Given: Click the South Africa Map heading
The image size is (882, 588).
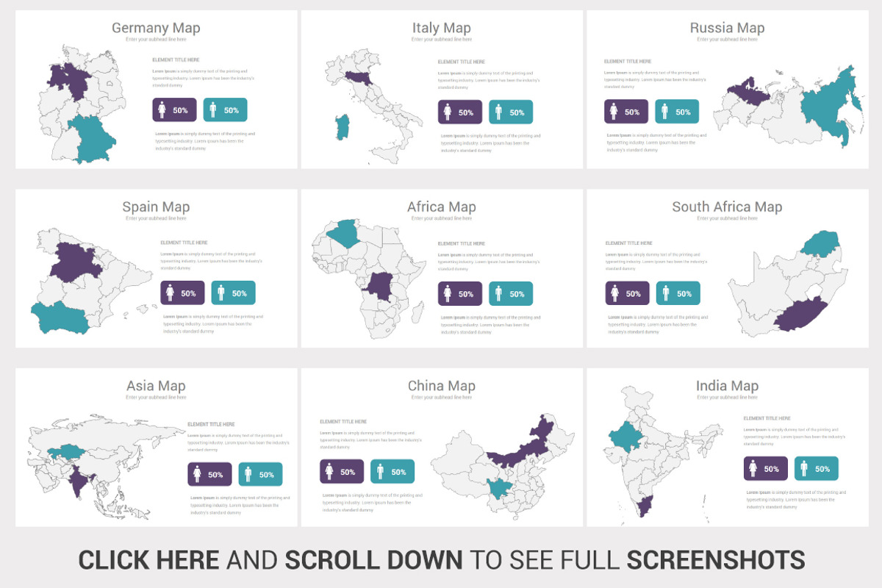Looking at the screenshot, I should [726, 207].
